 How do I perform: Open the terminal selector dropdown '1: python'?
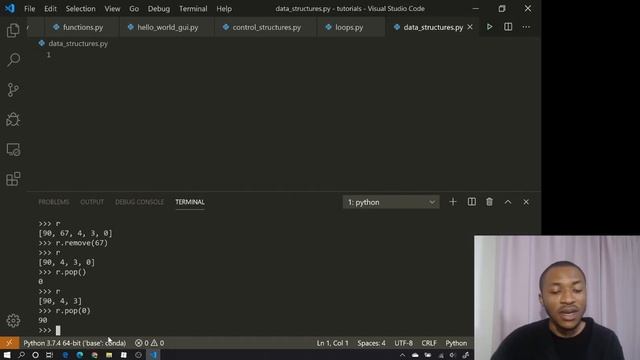(x=391, y=202)
